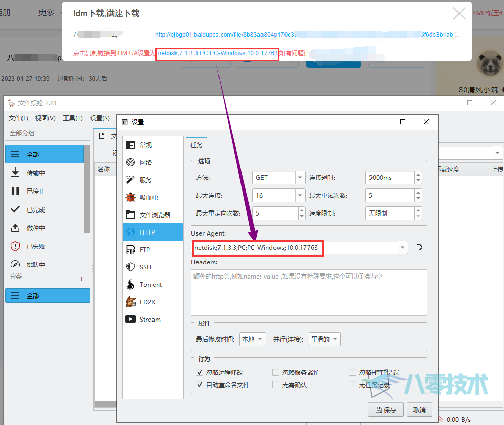Open the 服务 settings page
Screen dimensions: 504x425
point(153,180)
